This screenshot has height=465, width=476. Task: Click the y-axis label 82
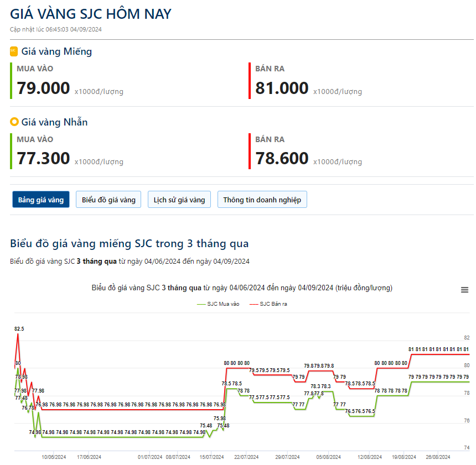[x=467, y=338]
